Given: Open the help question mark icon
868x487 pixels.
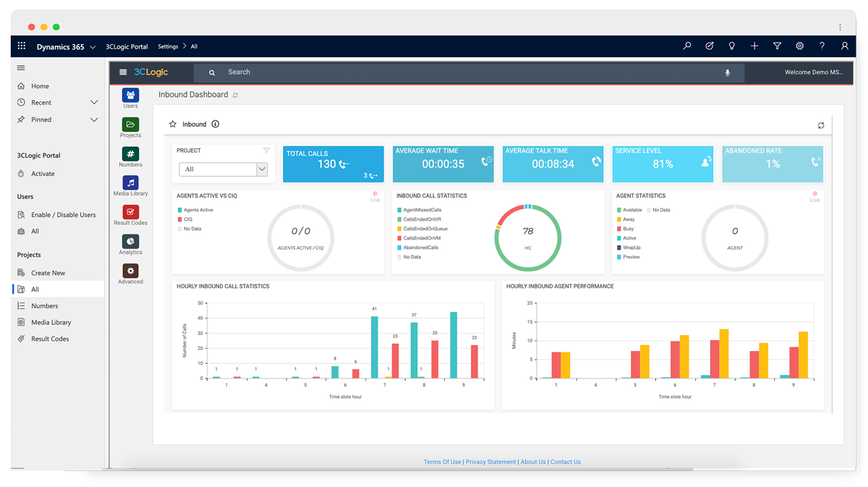Looking at the screenshot, I should tap(822, 46).
